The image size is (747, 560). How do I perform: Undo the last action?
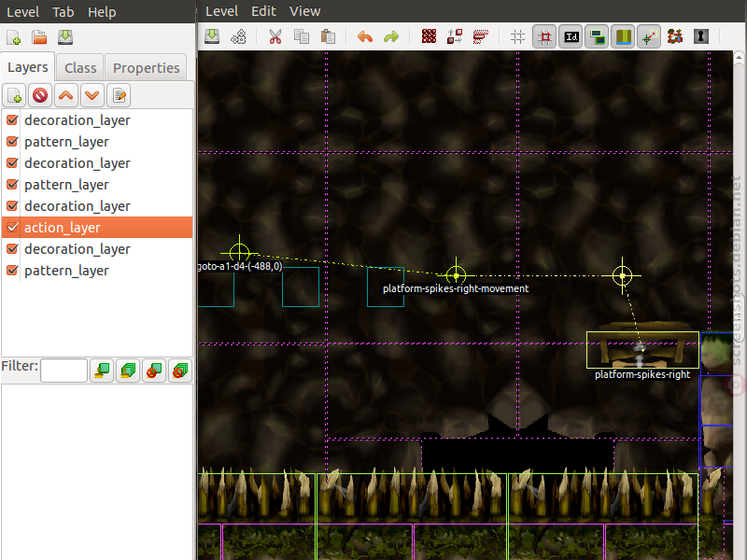coord(365,36)
